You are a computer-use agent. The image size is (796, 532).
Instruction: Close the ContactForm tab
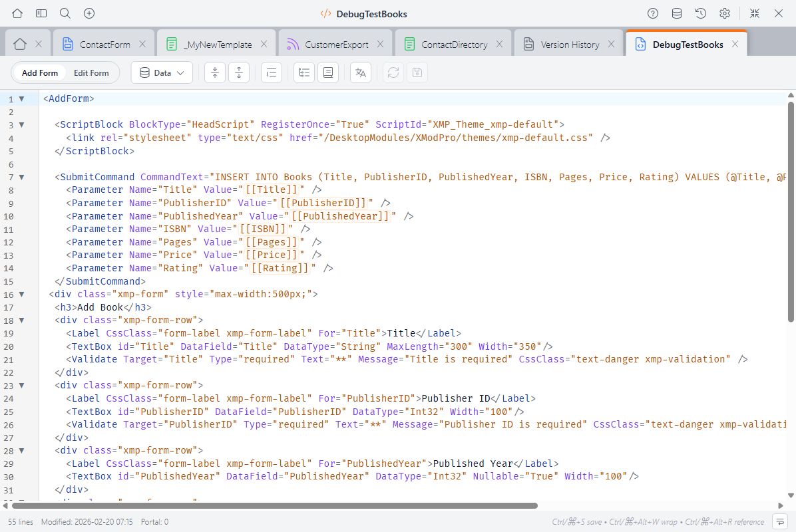pyautogui.click(x=142, y=45)
